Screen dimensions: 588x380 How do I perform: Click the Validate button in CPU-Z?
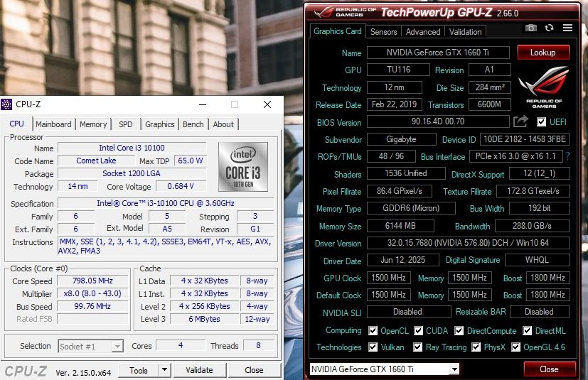coord(199,370)
